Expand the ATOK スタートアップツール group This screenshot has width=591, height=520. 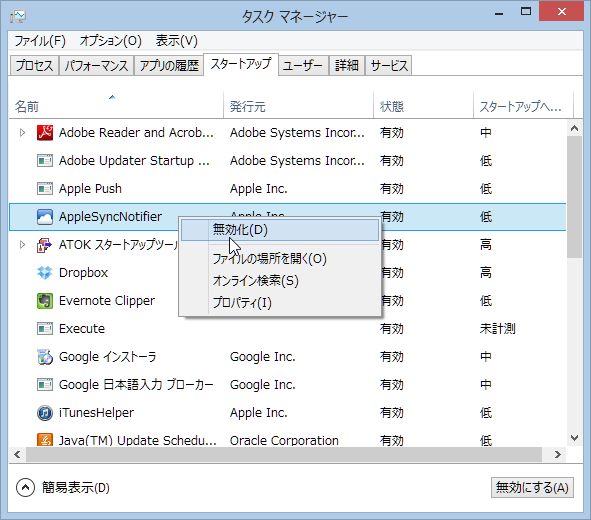click(x=22, y=245)
